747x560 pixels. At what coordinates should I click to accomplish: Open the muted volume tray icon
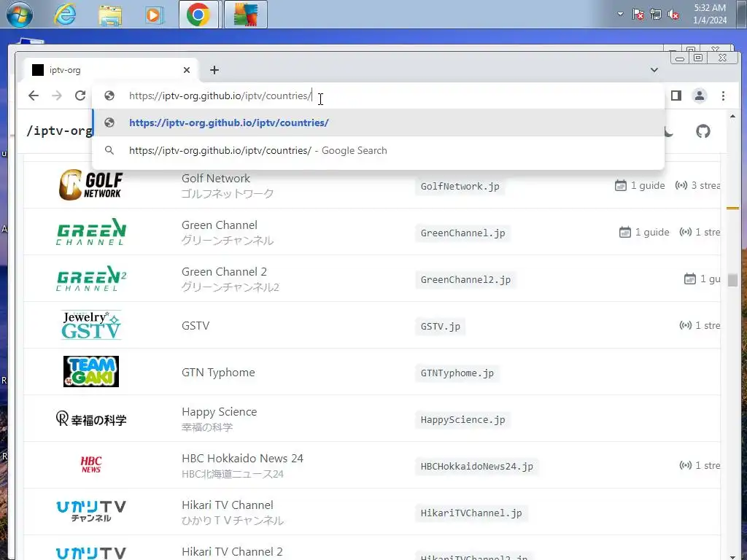[673, 15]
